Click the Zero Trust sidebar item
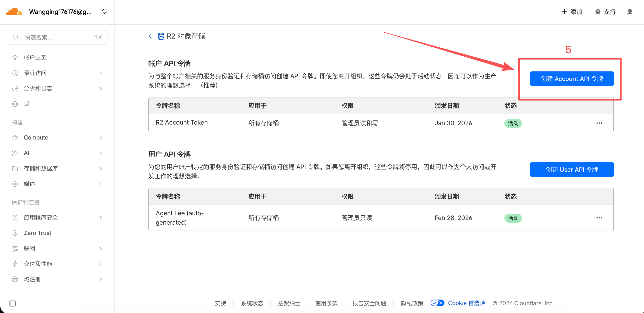Screen dimensions: 644x313 (37, 233)
